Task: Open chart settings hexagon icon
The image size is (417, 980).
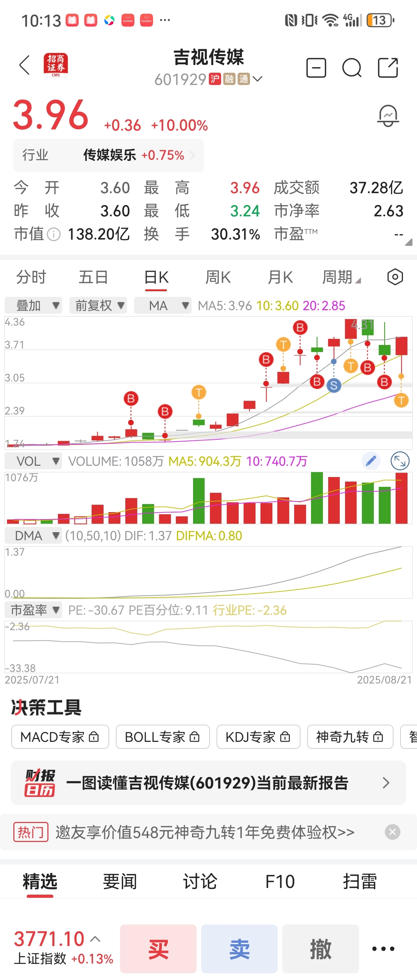Action: click(x=395, y=277)
